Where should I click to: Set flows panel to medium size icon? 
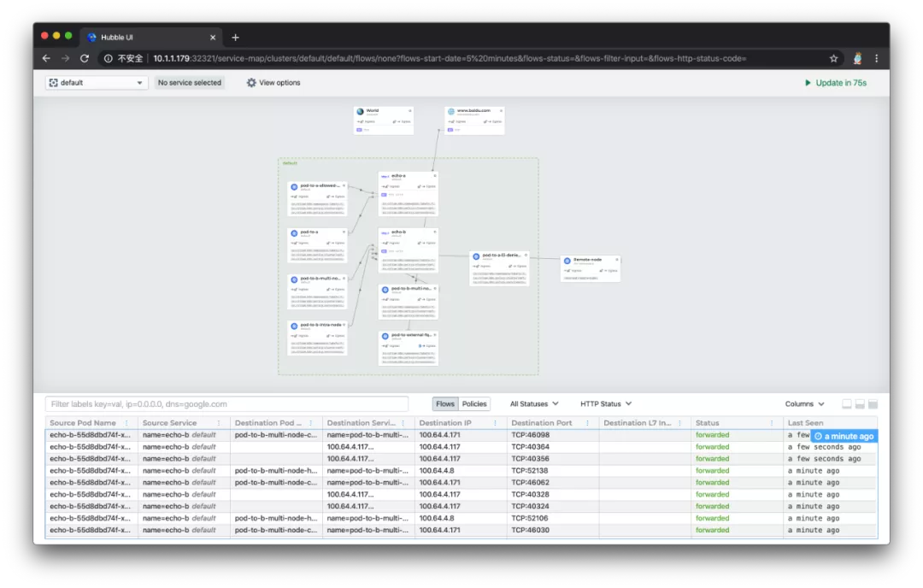pyautogui.click(x=860, y=403)
